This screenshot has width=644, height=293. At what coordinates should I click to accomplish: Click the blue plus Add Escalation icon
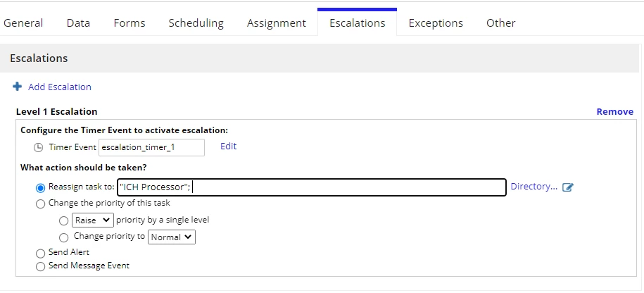click(x=18, y=87)
